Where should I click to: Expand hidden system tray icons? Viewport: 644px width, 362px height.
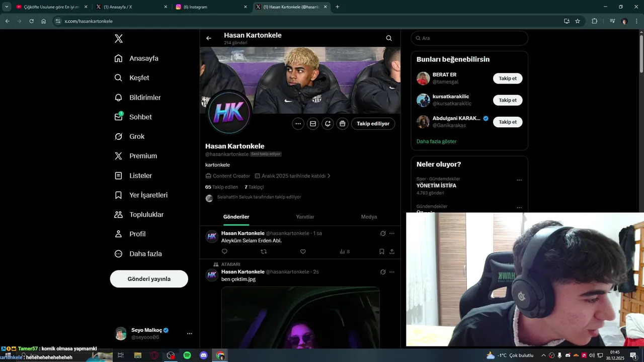click(543, 355)
